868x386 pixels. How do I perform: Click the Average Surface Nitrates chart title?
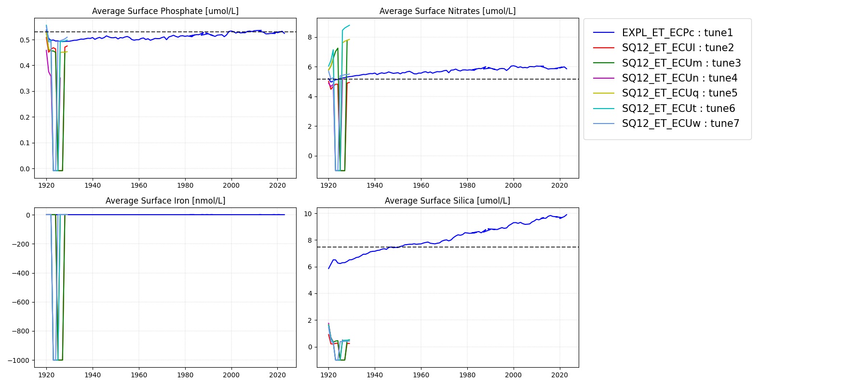(447, 11)
